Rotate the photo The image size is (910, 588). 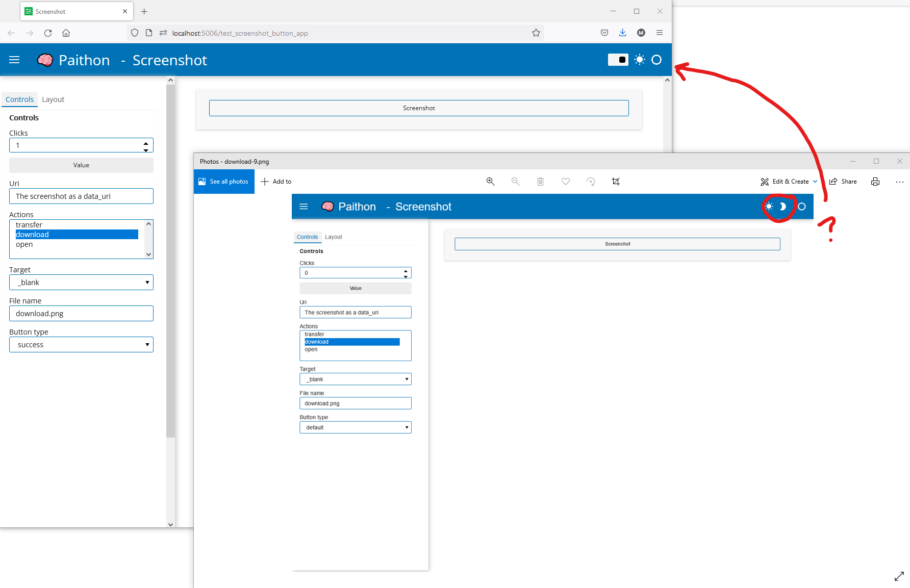(x=590, y=182)
